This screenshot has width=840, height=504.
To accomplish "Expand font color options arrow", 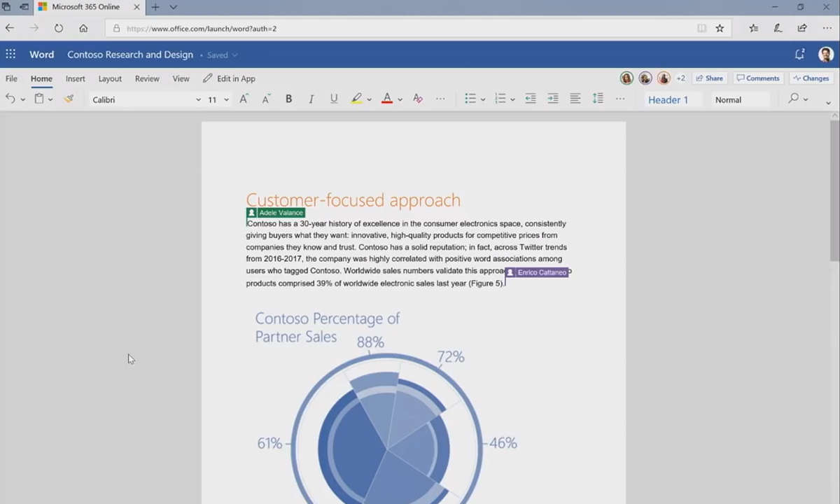I will 400,100.
